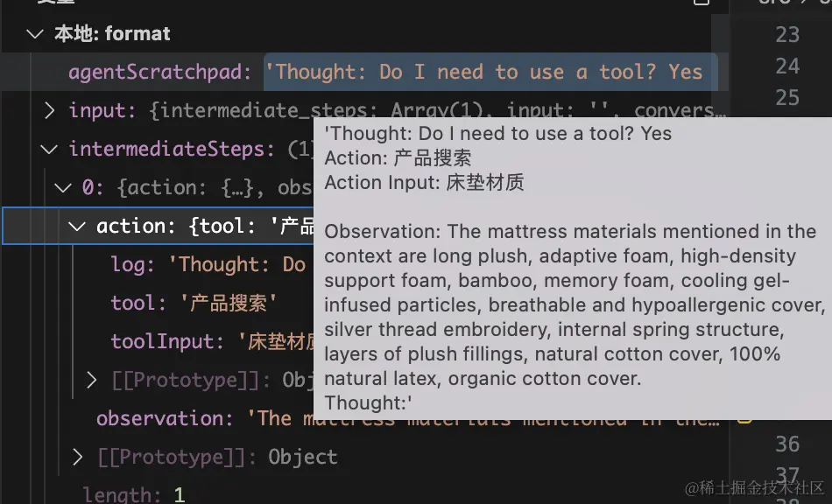Image resolution: width=832 pixels, height=504 pixels.
Task: Click editor gutter line number 23
Action: coord(787,34)
